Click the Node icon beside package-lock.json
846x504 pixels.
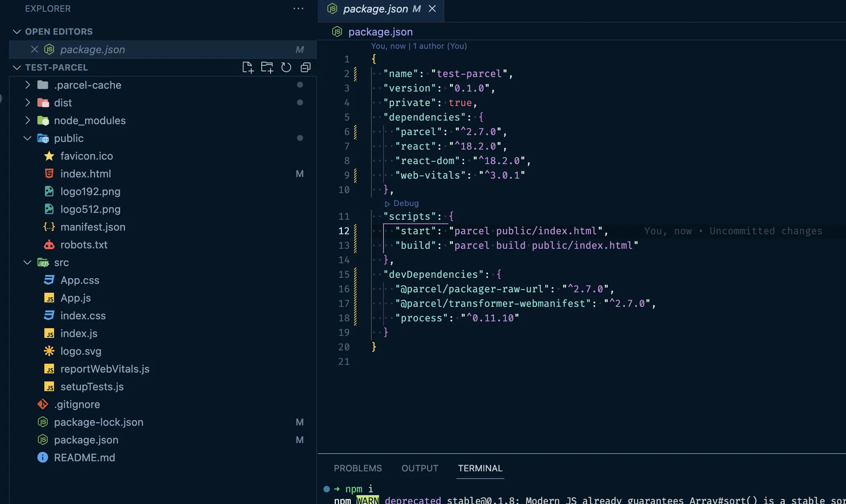coord(43,422)
